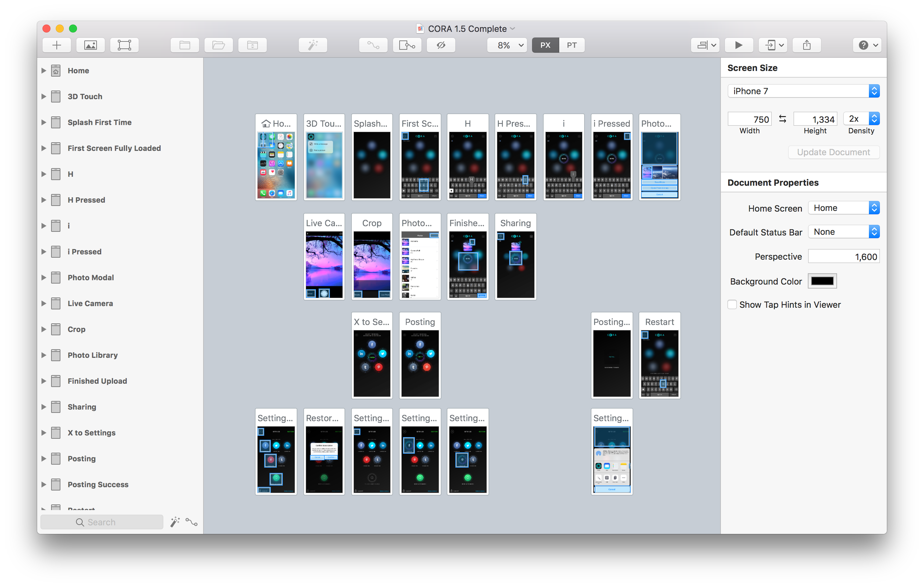The height and width of the screenshot is (587, 924).
Task: Keep PX units selected
Action: point(545,45)
